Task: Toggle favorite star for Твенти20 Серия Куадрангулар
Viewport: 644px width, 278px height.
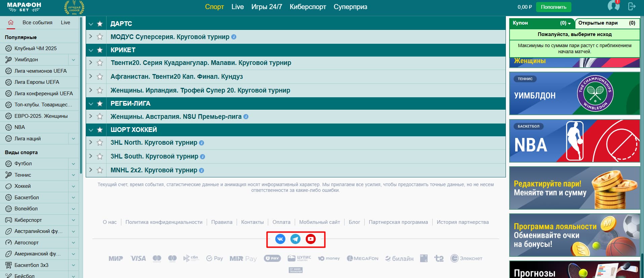Action: 100,63
